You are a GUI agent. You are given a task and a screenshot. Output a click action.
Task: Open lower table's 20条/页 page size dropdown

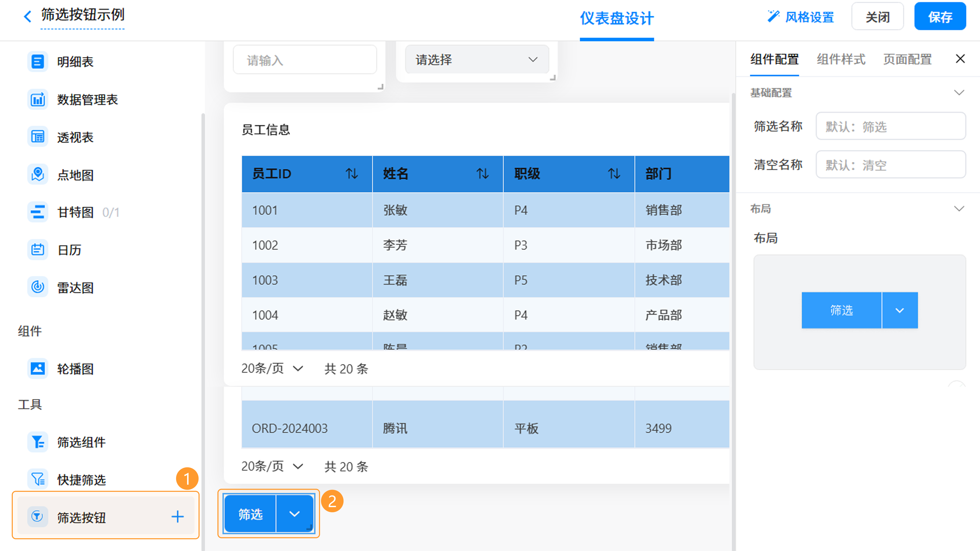click(272, 466)
